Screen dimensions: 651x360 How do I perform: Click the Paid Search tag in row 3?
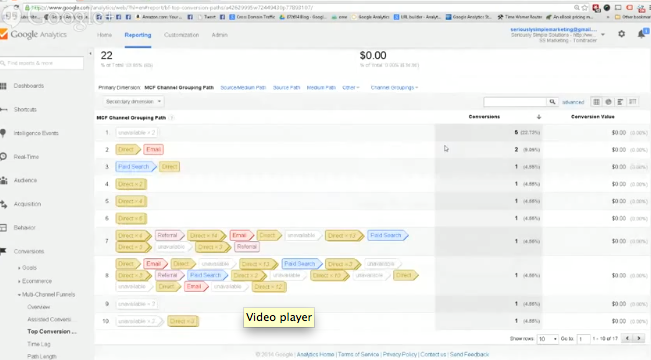[136, 167]
